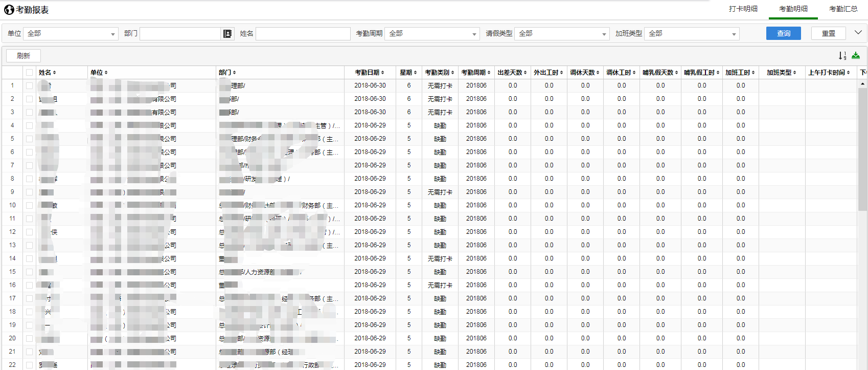Image resolution: width=868 pixels, height=370 pixels.
Task: Click 201806 period cell in row 22
Action: [476, 365]
